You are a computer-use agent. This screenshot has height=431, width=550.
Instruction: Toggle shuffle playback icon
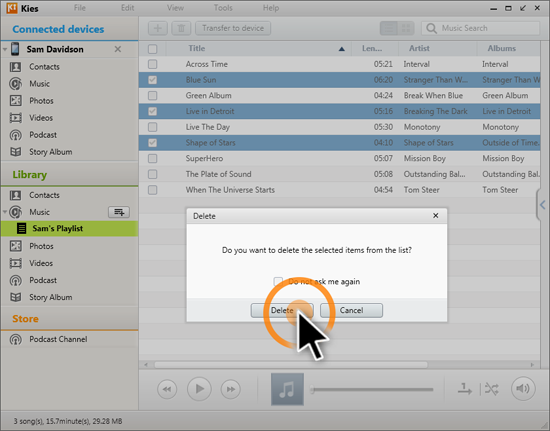coord(492,389)
